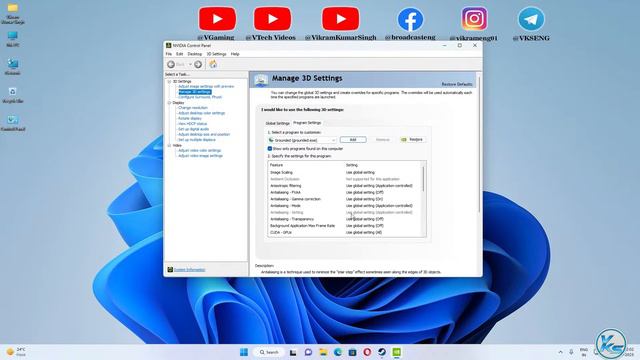Open the Facebook @broadcasteng icon
Image resolution: width=640 pixels, height=360 pixels.
(410, 20)
